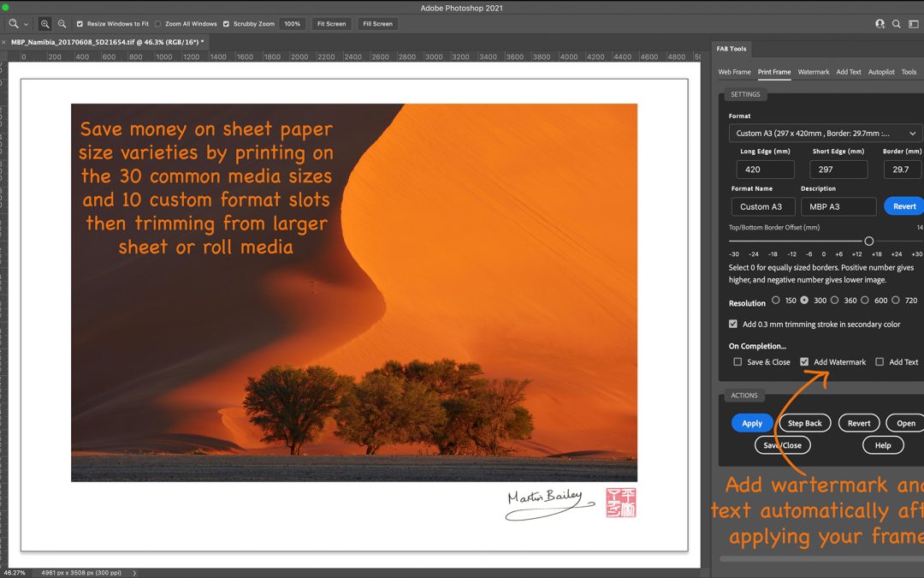
Task: Click the Zoom tool preset icon
Action: click(13, 24)
